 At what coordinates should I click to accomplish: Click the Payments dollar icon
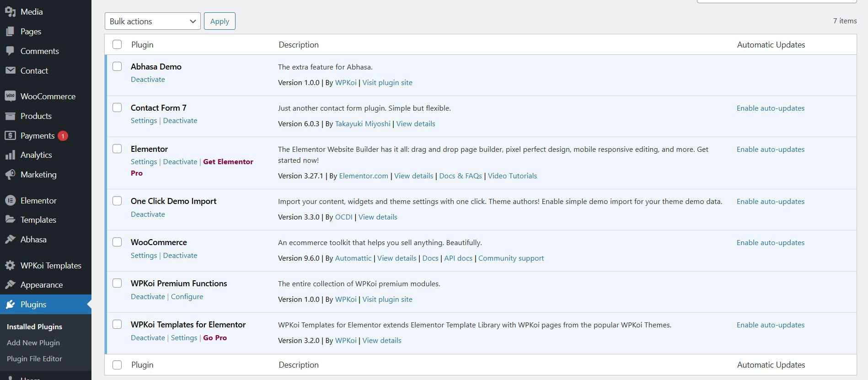coord(10,135)
